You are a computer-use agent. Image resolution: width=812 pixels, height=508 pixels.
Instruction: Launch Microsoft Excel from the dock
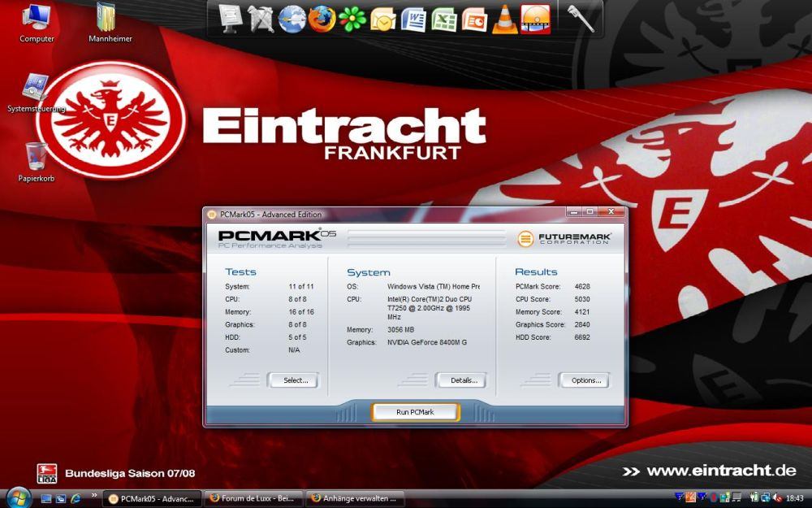[x=444, y=20]
